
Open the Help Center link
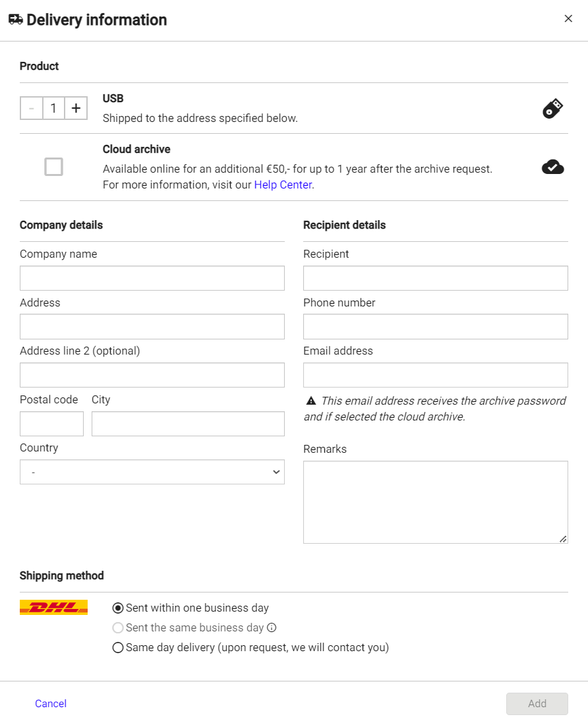283,185
